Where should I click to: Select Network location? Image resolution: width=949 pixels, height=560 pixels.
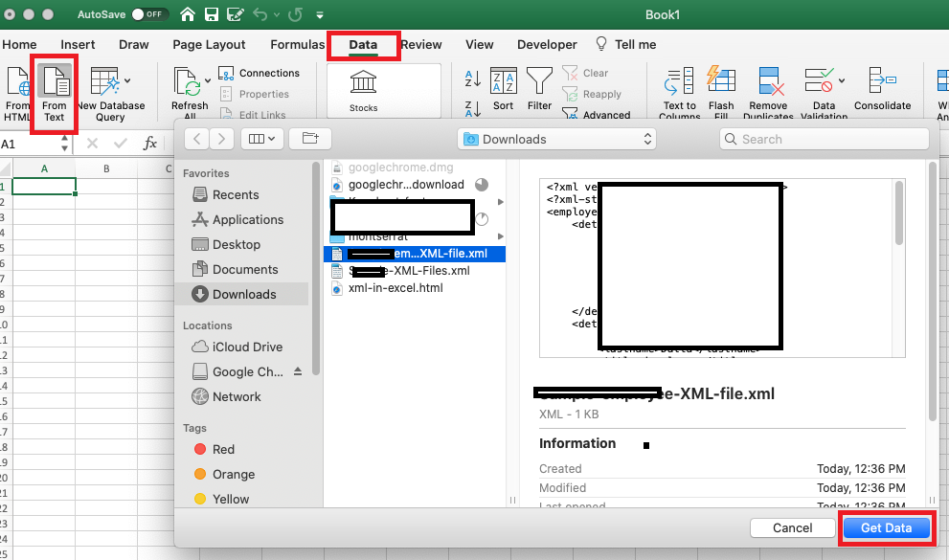226,396
